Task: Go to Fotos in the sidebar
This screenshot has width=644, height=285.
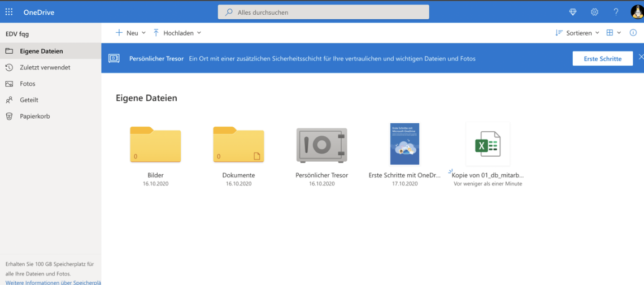Action: tap(50, 84)
